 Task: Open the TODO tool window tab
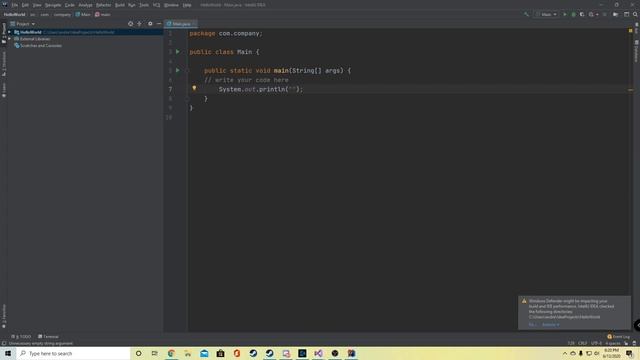point(21,337)
